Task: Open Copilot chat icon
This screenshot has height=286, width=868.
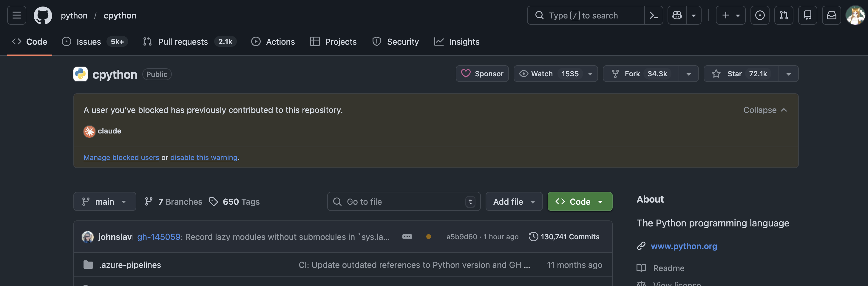Action: 677,15
